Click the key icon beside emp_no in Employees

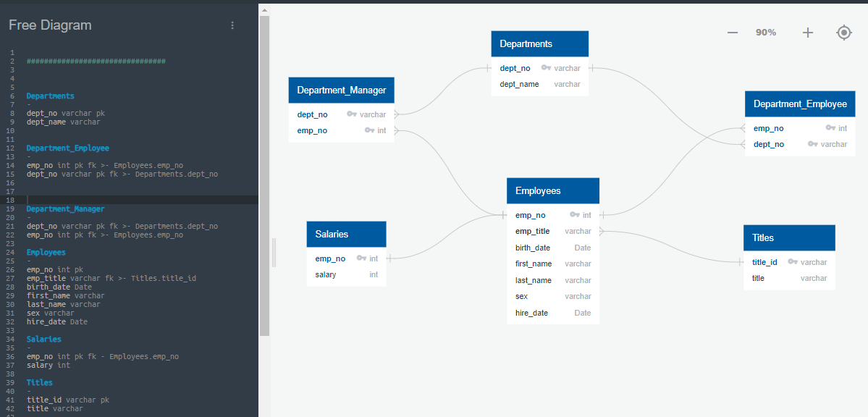pyautogui.click(x=576, y=214)
